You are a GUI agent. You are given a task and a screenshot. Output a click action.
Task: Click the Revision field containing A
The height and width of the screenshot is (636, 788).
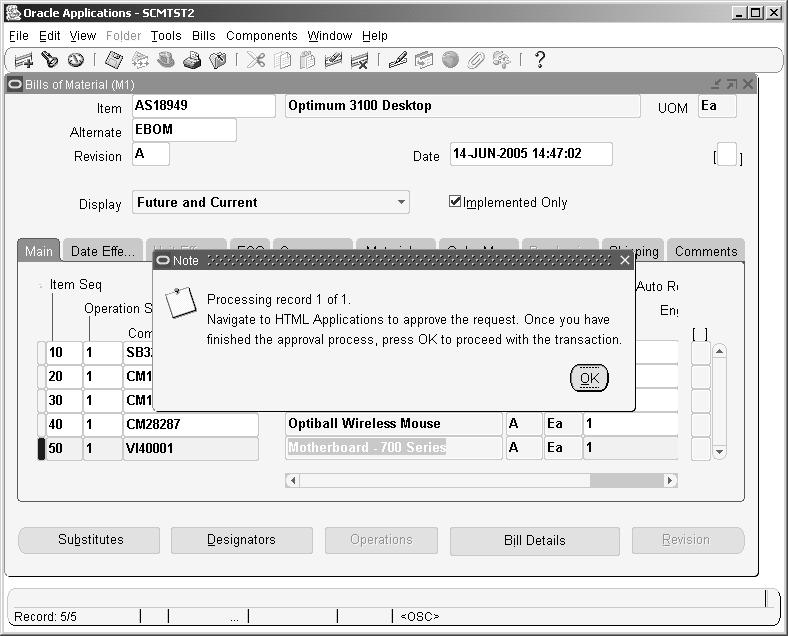click(x=151, y=154)
